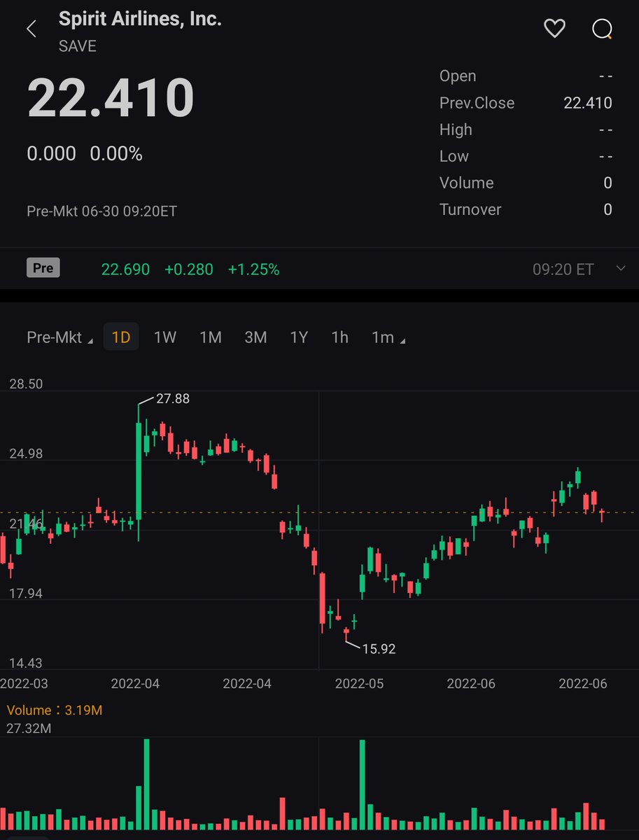This screenshot has height=840, width=639.
Task: Click the Turnover label
Action: (x=470, y=209)
